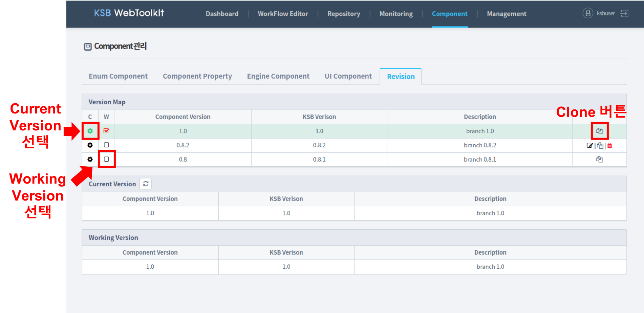644x313 pixels.
Task: Delete the branch 0.8.2 version
Action: [x=609, y=146]
